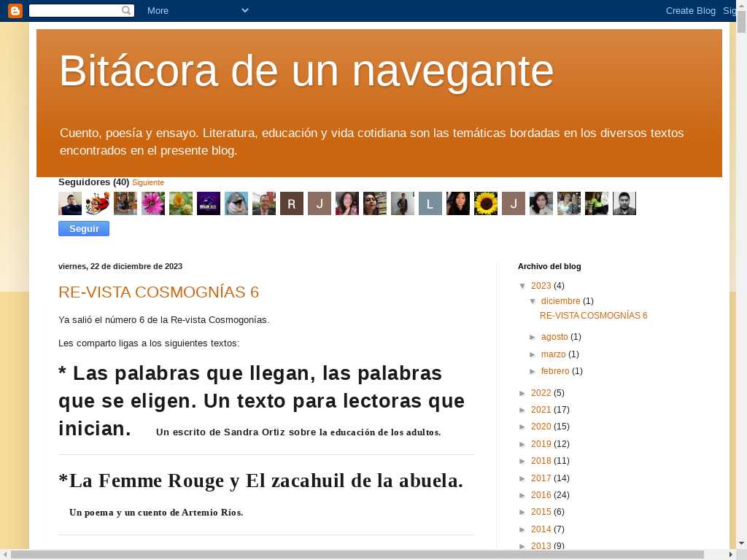Viewport: 747px width, 560px height.
Task: Open the 2019 archive link
Action: tap(541, 444)
